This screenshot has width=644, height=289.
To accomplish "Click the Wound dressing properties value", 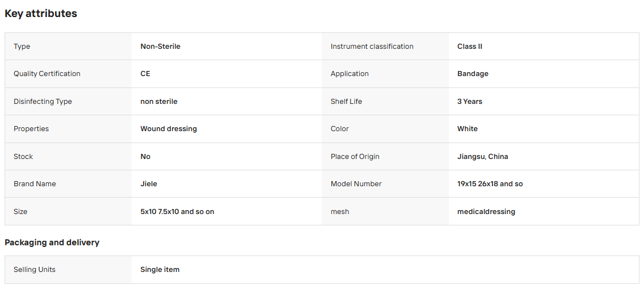I will pos(169,129).
